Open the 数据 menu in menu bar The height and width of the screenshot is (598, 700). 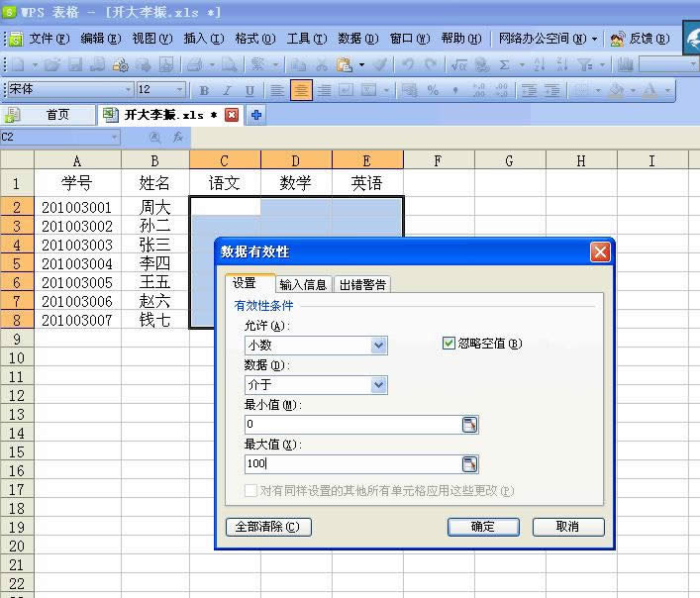(x=358, y=39)
